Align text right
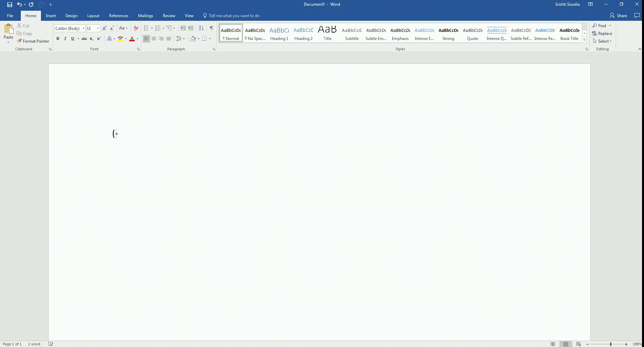This screenshot has width=644, height=347. tap(161, 39)
